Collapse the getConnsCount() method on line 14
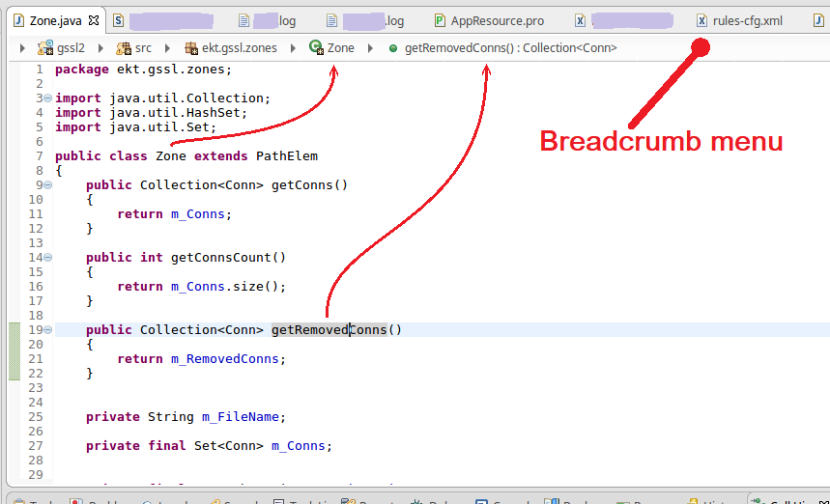830x504 pixels. pos(48,258)
